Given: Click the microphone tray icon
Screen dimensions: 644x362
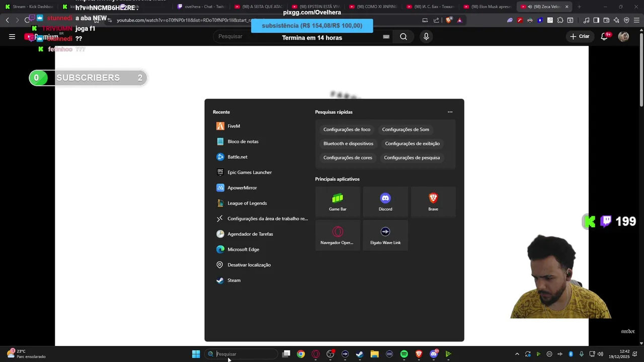Looking at the screenshot, I should coord(581,354).
